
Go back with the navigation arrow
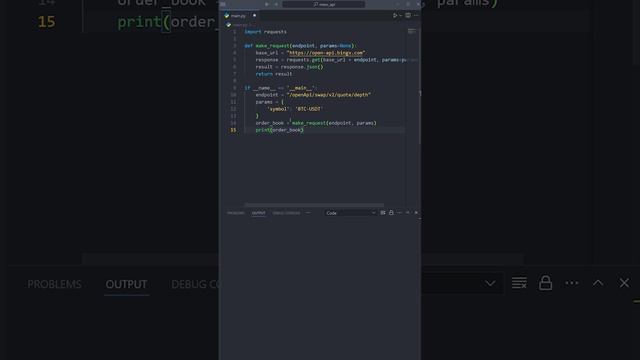[267, 4]
